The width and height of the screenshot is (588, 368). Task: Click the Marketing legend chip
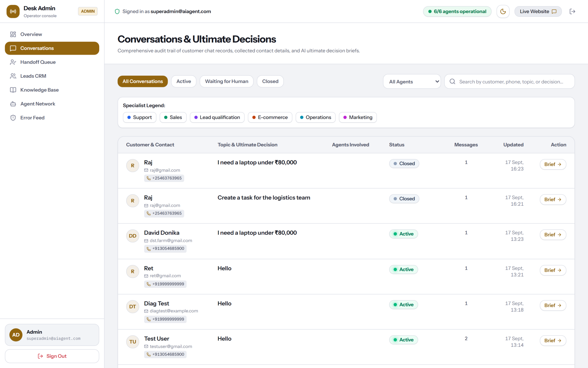(x=358, y=117)
